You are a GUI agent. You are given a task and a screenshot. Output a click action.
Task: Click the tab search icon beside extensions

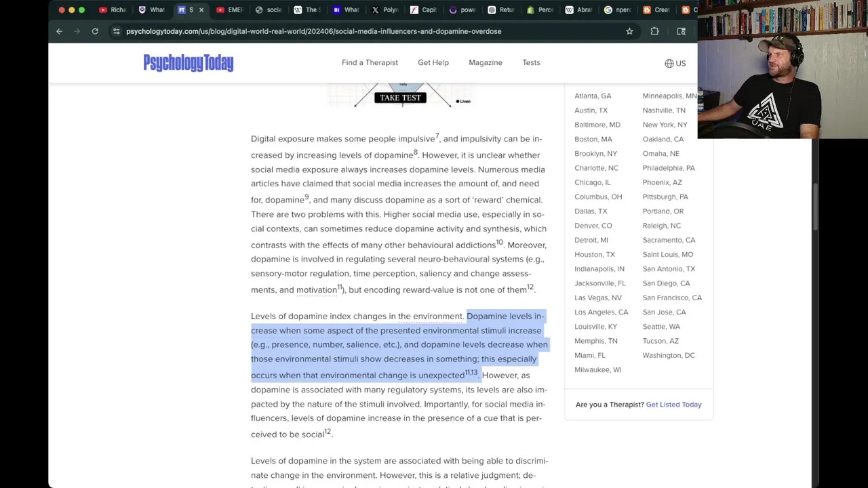click(681, 31)
